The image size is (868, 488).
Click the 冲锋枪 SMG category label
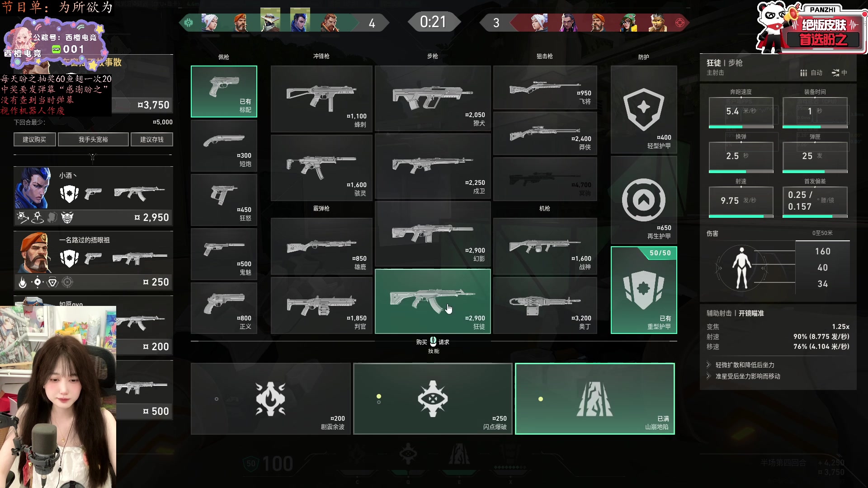(x=321, y=56)
